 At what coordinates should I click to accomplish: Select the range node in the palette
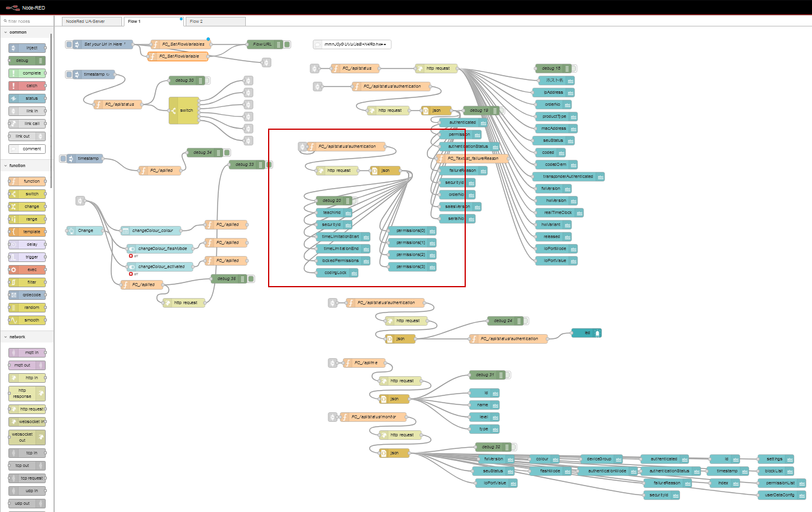coord(27,219)
